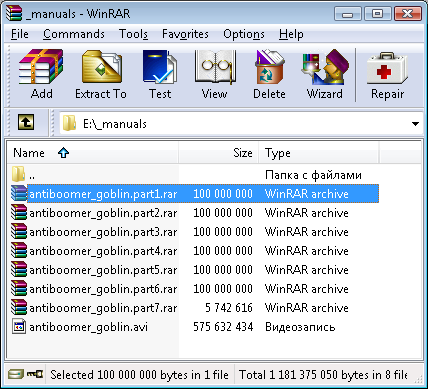Click the parent folder icon
This screenshot has width=428, height=389.
click(x=18, y=174)
